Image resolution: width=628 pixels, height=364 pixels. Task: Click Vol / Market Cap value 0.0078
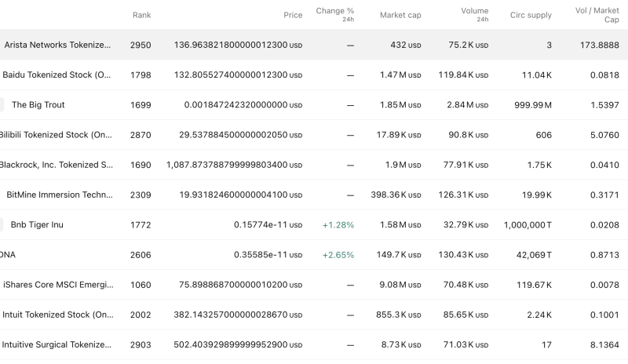604,285
